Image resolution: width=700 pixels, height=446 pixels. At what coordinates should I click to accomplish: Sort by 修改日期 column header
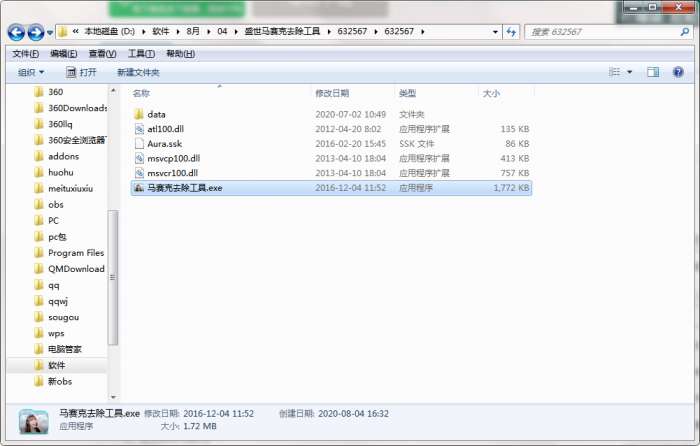tap(332, 93)
